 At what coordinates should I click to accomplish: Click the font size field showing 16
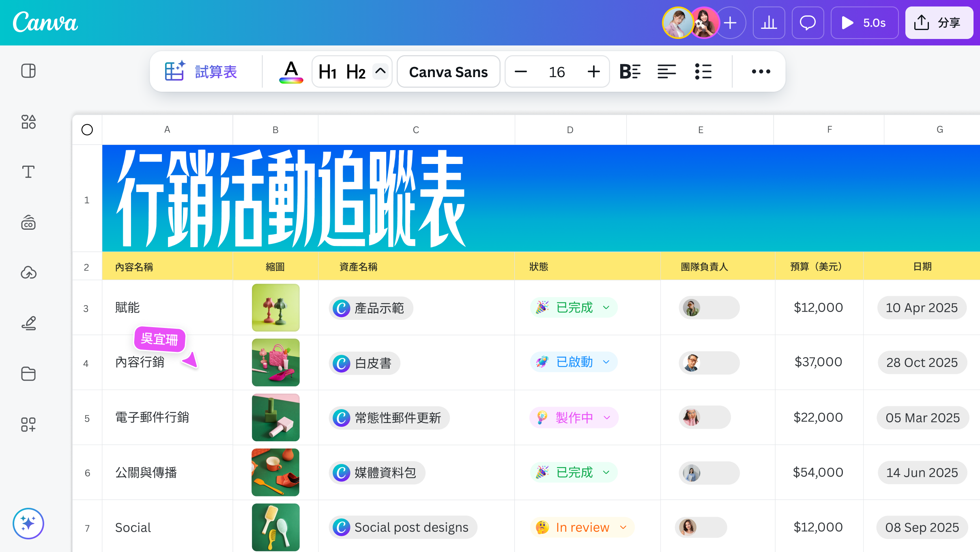(557, 72)
